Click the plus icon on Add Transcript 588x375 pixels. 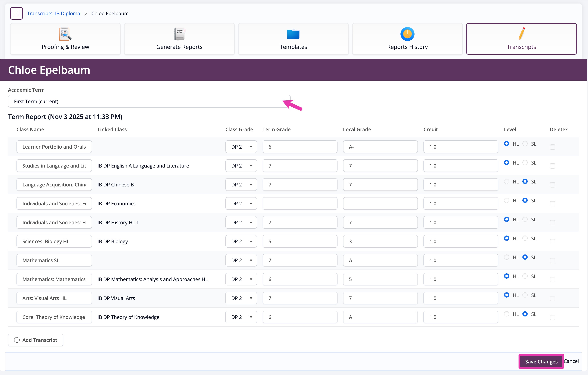tap(17, 340)
